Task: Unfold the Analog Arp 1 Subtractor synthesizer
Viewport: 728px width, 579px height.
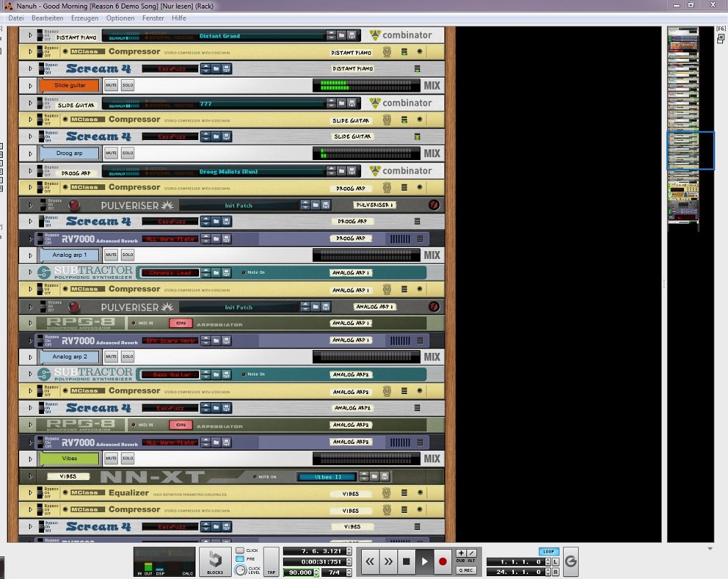Action: tap(30, 272)
